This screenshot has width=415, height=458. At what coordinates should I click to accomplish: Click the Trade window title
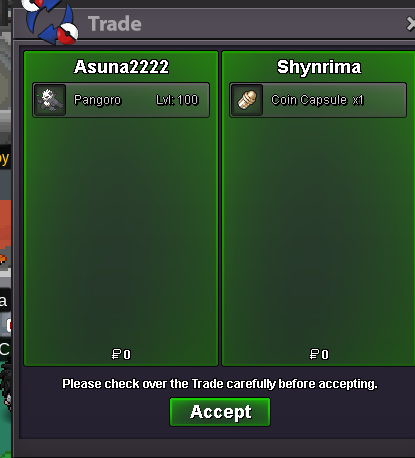(x=115, y=24)
